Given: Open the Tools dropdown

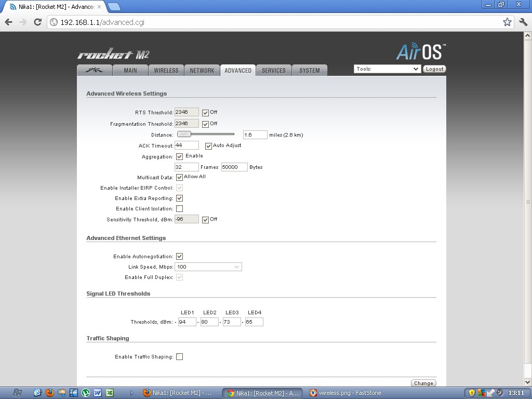Looking at the screenshot, I should (x=387, y=69).
